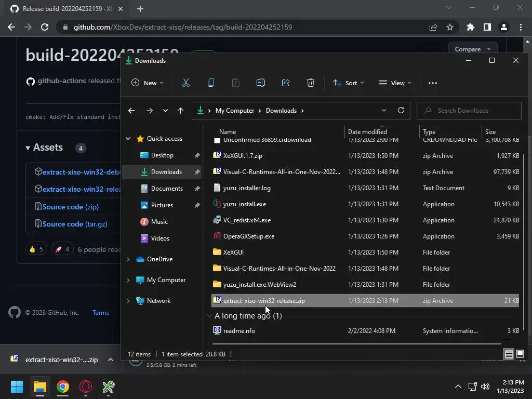Open recent locations dropdown arrow

coord(165,111)
